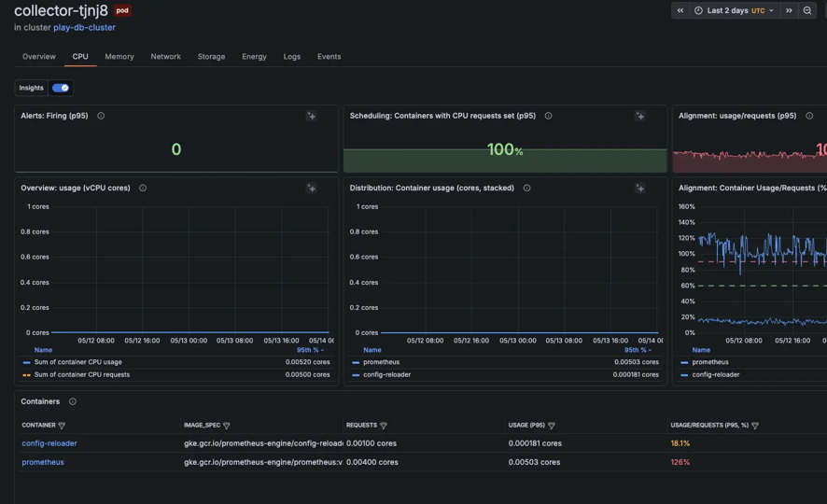Viewport: 827px width, 504px height.
Task: Click the clock icon in time picker
Action: (x=698, y=10)
